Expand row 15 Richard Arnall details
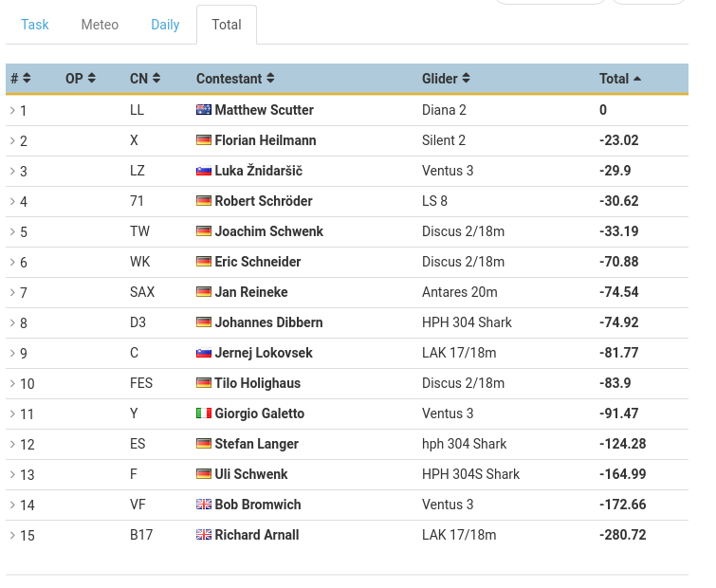Screen dimensions: 716x588 tap(12, 535)
